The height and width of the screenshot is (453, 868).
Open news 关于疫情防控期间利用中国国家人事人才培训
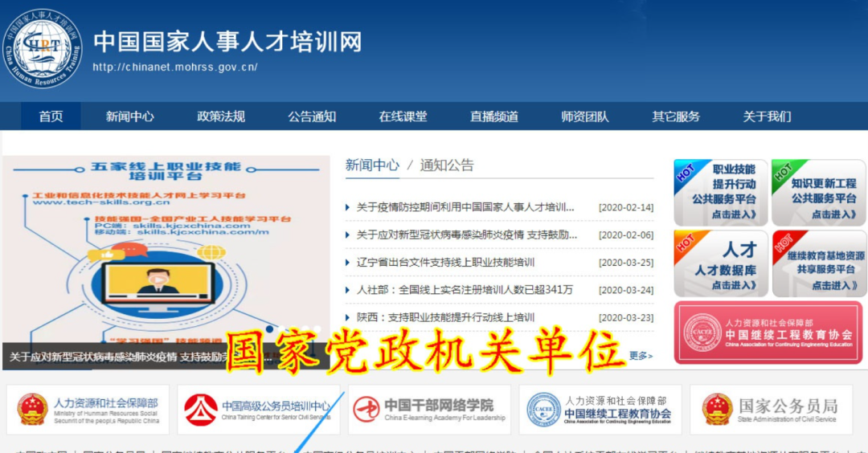tap(465, 207)
